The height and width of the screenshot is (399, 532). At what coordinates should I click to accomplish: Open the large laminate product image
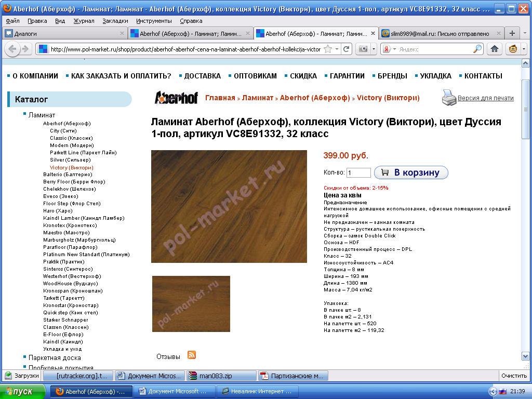pos(229,206)
